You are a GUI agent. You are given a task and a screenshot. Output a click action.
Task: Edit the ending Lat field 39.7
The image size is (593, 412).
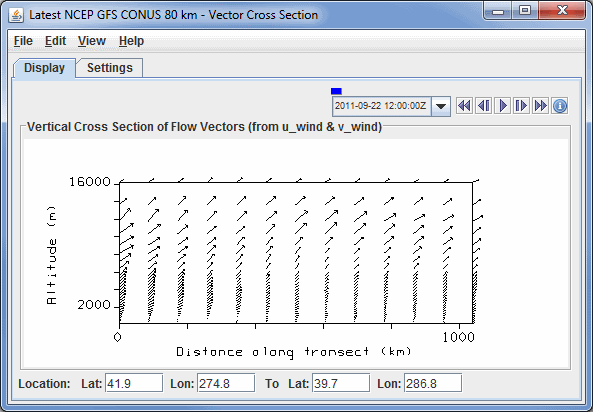pyautogui.click(x=341, y=383)
